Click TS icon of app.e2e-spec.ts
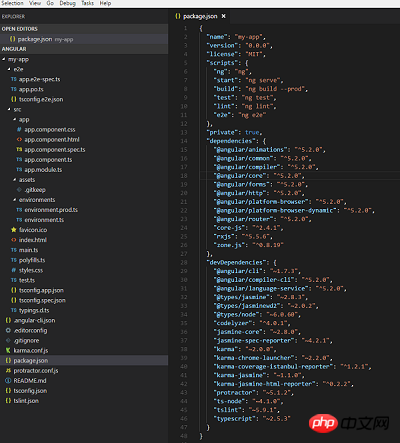 click(14, 79)
